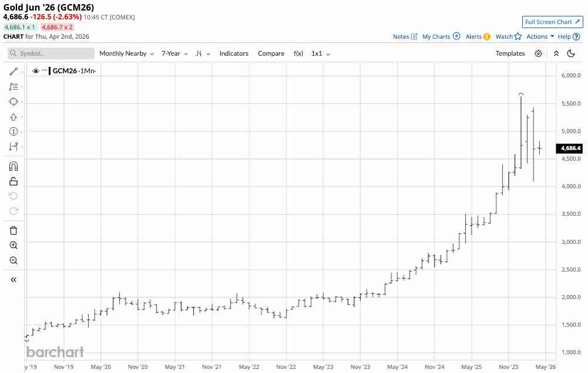Open the Notes link

(405, 36)
